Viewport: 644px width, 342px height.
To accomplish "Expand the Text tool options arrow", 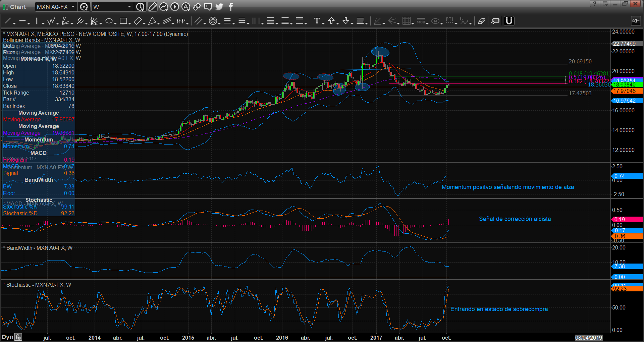I will point(323,23).
